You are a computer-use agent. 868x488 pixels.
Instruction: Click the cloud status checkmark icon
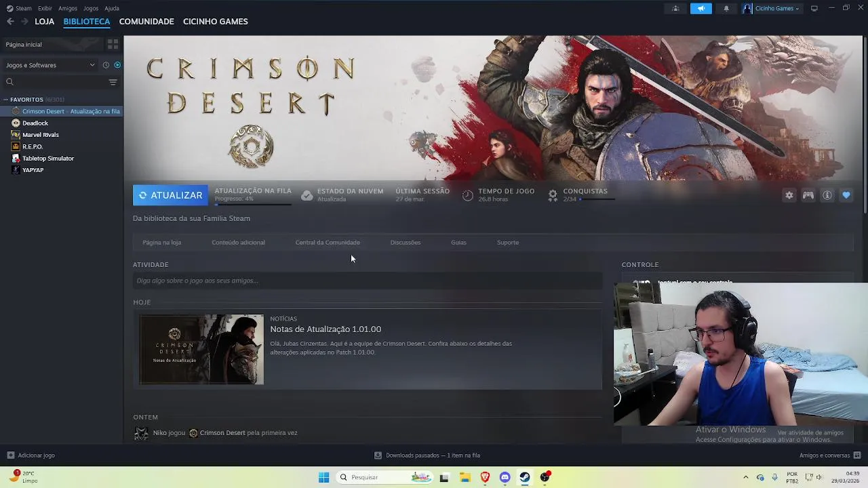pyautogui.click(x=307, y=195)
